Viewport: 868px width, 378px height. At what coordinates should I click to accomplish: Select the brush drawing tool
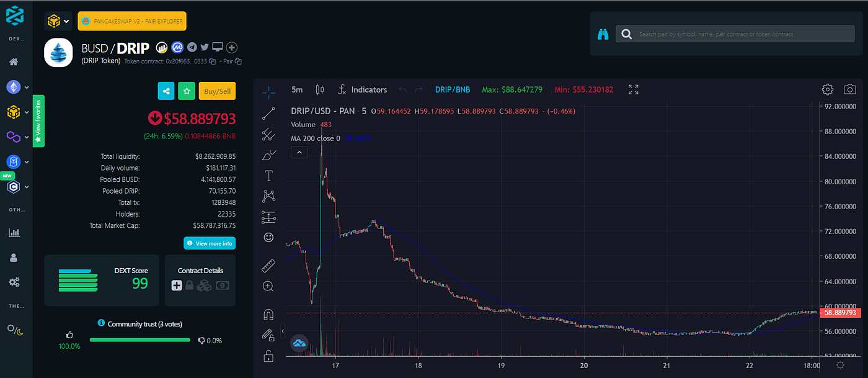coord(268,155)
